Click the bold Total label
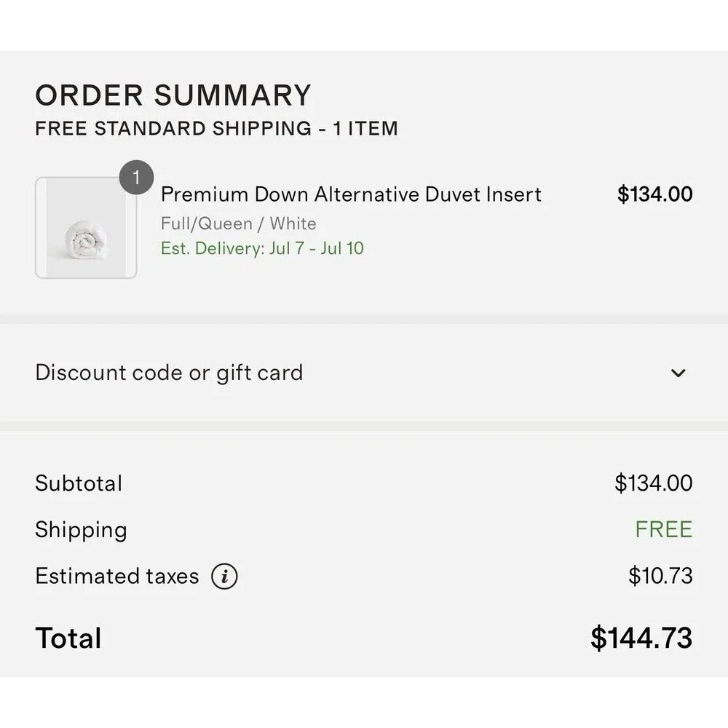Viewport: 728px width, 728px height. click(x=68, y=638)
